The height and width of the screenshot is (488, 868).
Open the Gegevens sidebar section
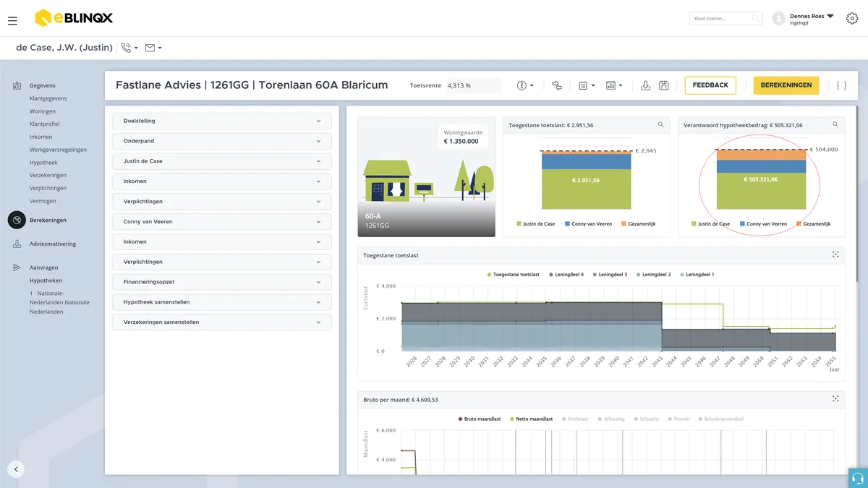coord(42,85)
